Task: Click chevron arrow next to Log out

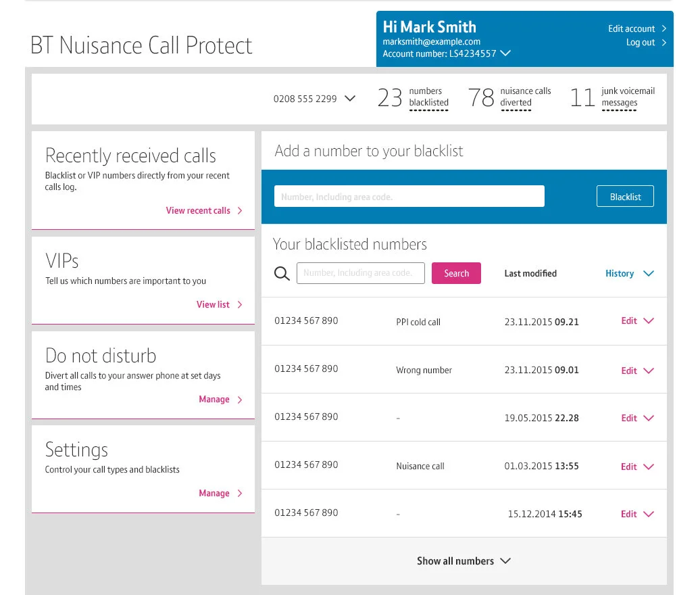Action: click(664, 43)
